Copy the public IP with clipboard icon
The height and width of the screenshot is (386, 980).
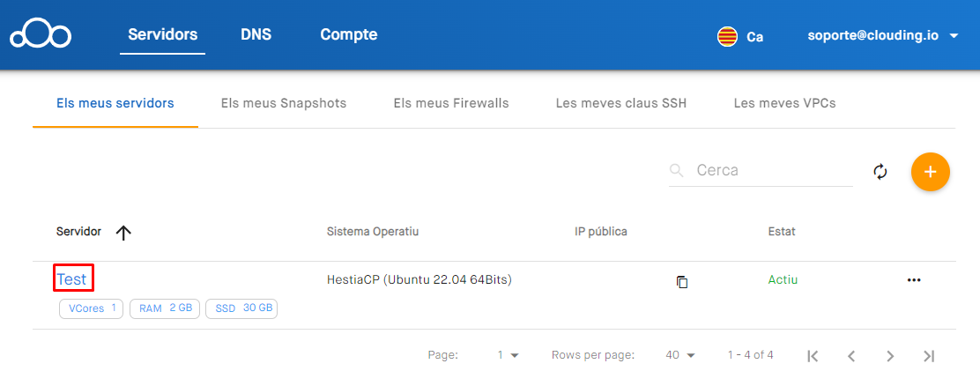[682, 282]
